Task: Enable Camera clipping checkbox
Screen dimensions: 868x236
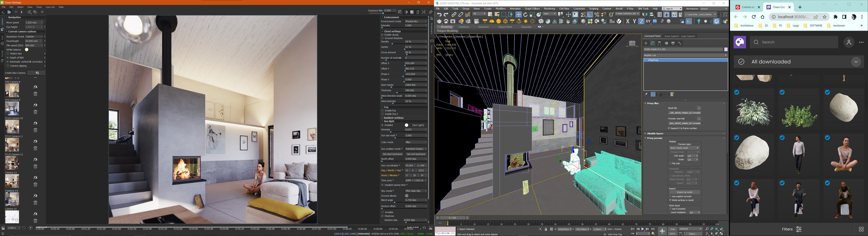Action: point(8,66)
